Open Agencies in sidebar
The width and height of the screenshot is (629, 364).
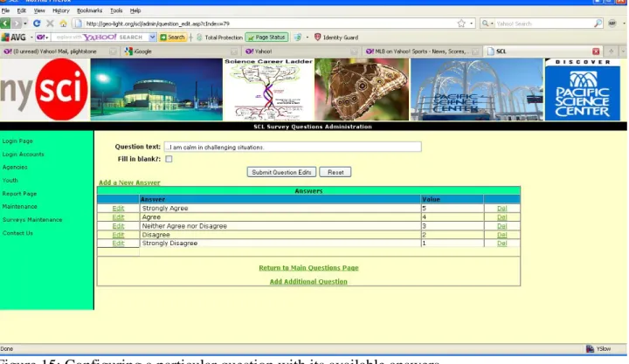pyautogui.click(x=15, y=168)
